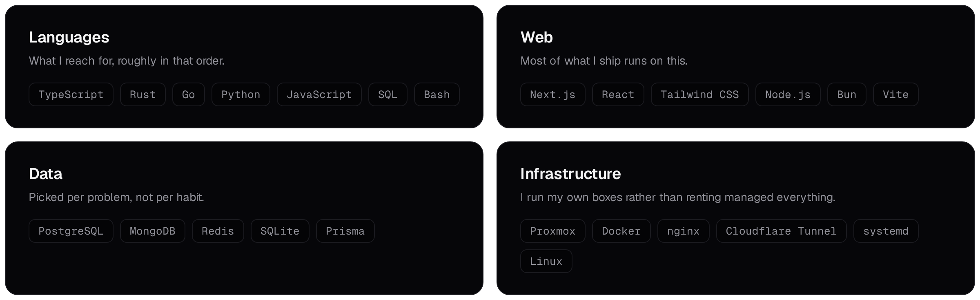Click 'Most of what I ship' description
Viewport: 980px width, 300px height.
(x=604, y=61)
